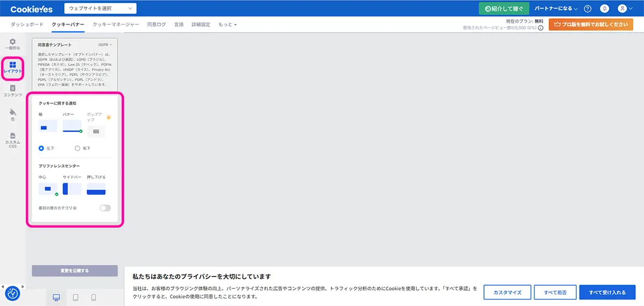Click the すべて受け入れる button in the banner
Viewport: 644px width, 306px height.
tap(608, 292)
